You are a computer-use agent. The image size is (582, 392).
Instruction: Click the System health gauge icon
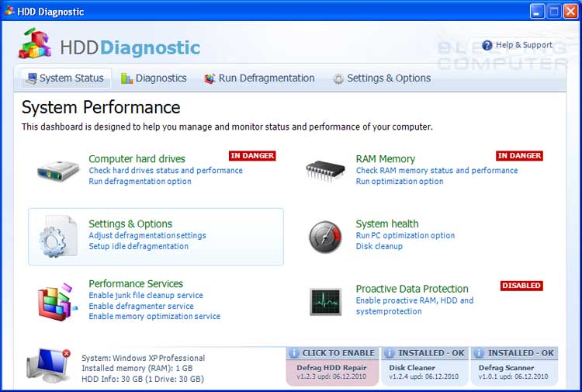(325, 236)
